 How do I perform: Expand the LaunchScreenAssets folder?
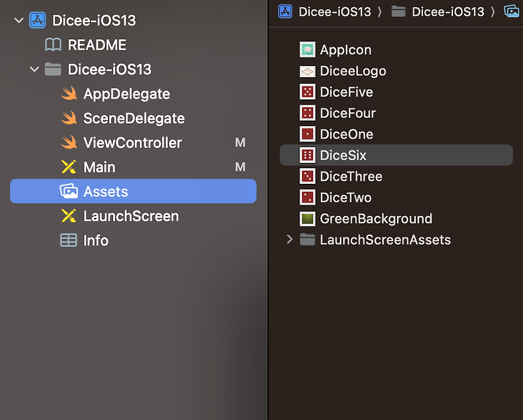click(290, 239)
